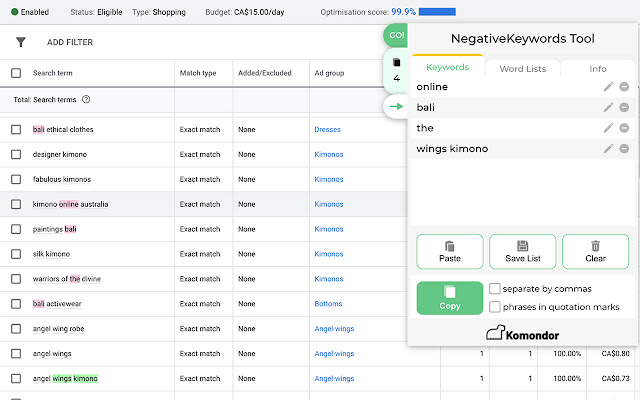The image size is (640, 400).
Task: Switch to the Word Lists tab
Action: [523, 68]
